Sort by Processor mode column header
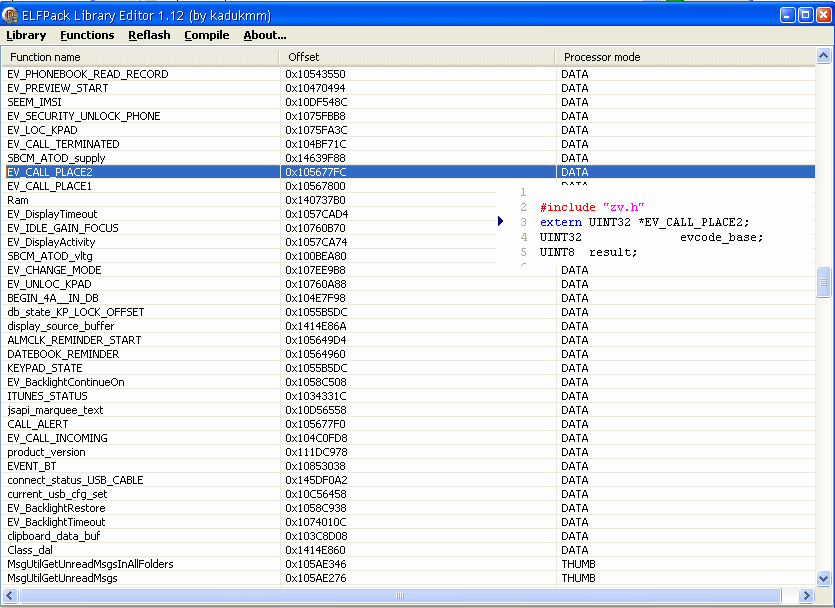 685,57
